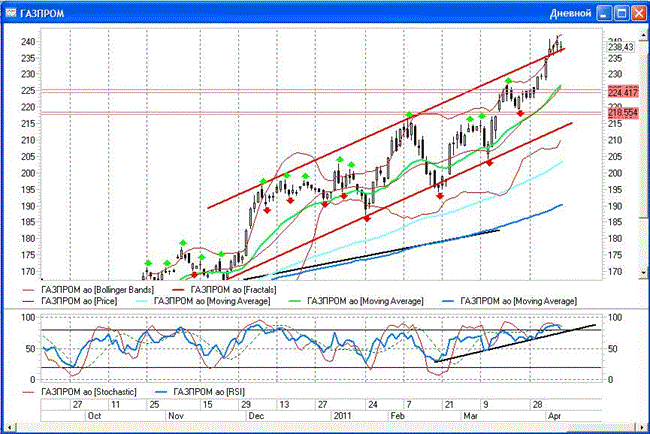Screen dimensions: 650x434
Task: Click the Mar month label on time axis
Action: 470,416
